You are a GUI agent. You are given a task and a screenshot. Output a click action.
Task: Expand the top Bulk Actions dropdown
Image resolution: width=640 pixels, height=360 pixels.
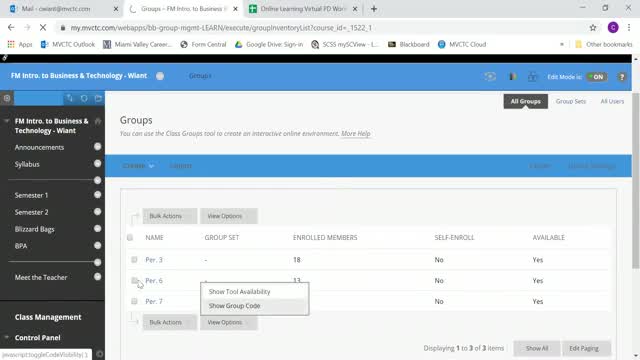pyautogui.click(x=170, y=216)
